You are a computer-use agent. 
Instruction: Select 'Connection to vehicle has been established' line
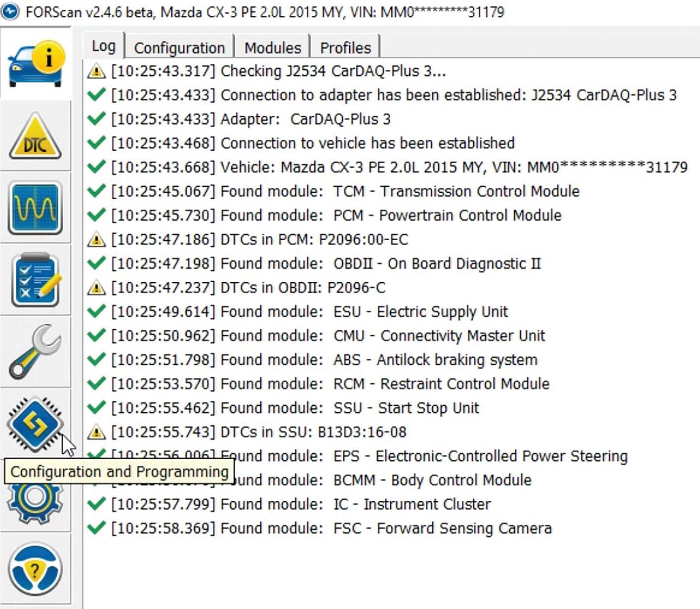tap(313, 143)
